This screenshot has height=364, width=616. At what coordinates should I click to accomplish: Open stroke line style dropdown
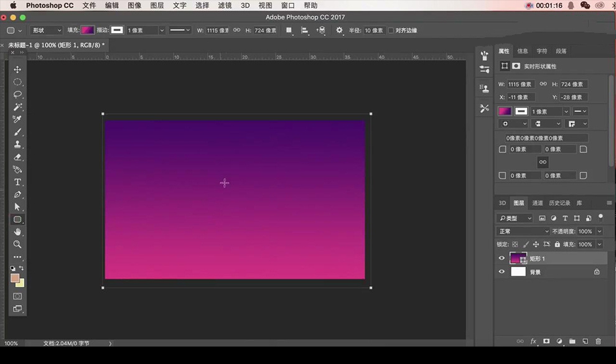tap(180, 30)
